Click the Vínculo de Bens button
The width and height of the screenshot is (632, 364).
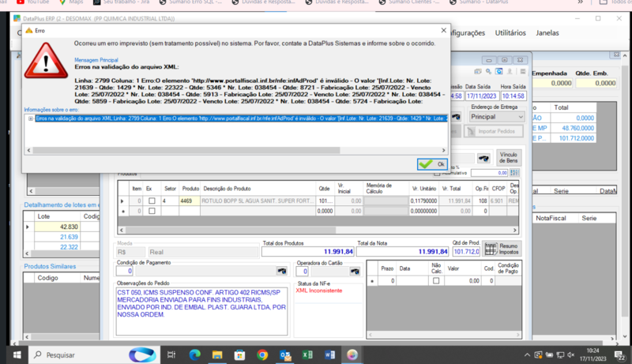point(509,157)
